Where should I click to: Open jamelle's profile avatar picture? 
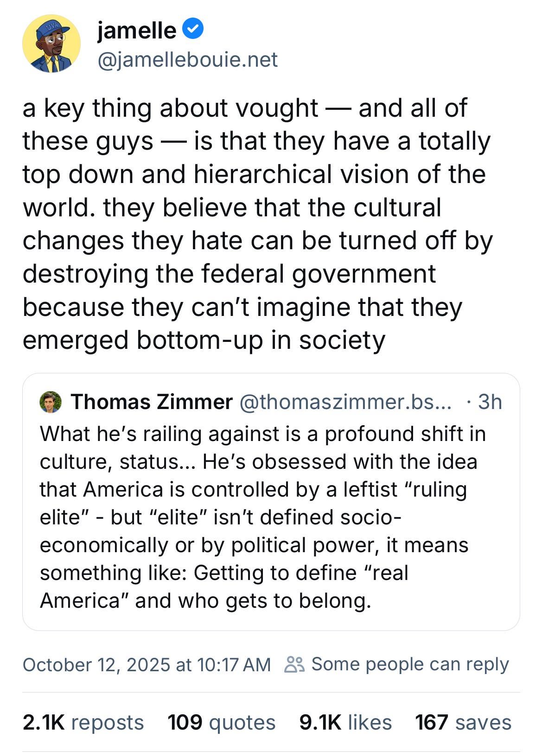51,44
